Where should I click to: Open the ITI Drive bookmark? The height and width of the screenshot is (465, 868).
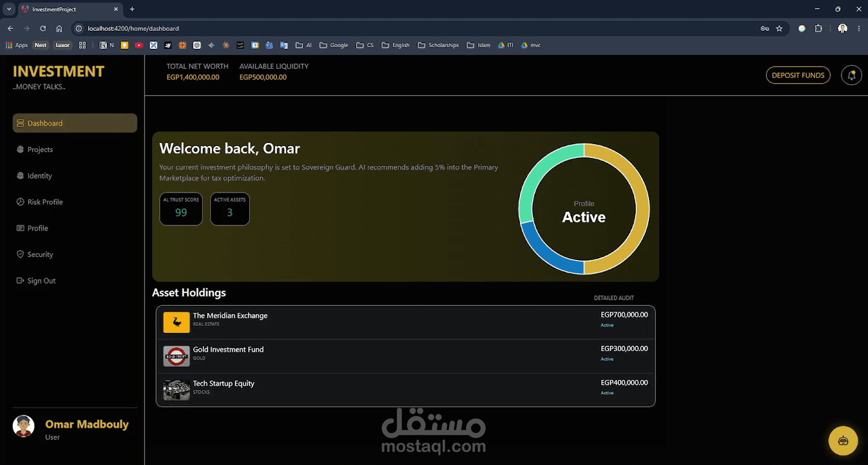coord(506,45)
